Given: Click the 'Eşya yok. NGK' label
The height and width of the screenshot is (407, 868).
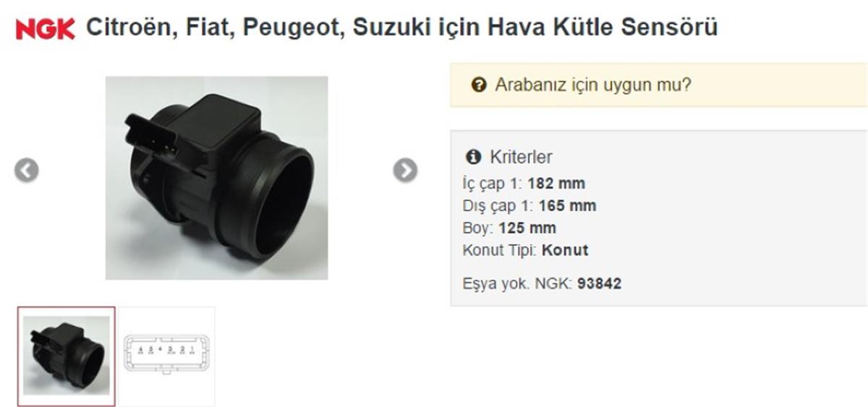Looking at the screenshot, I should [x=518, y=284].
